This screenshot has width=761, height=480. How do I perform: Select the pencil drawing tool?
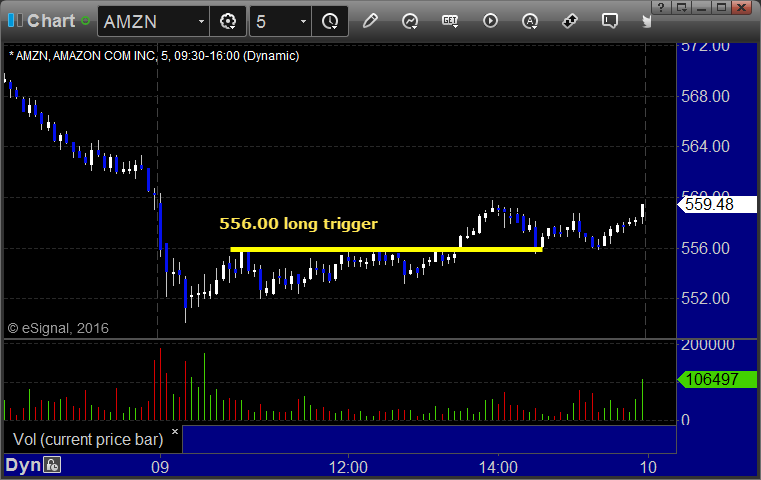[x=370, y=21]
